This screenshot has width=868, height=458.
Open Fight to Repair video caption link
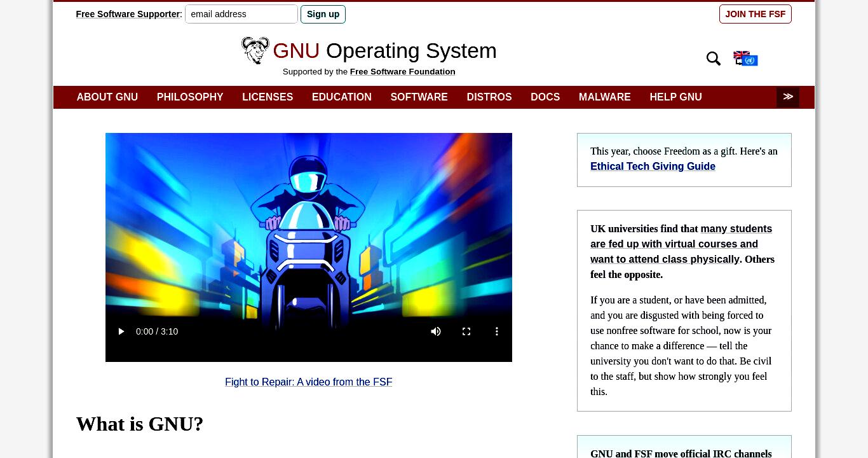coord(309,382)
